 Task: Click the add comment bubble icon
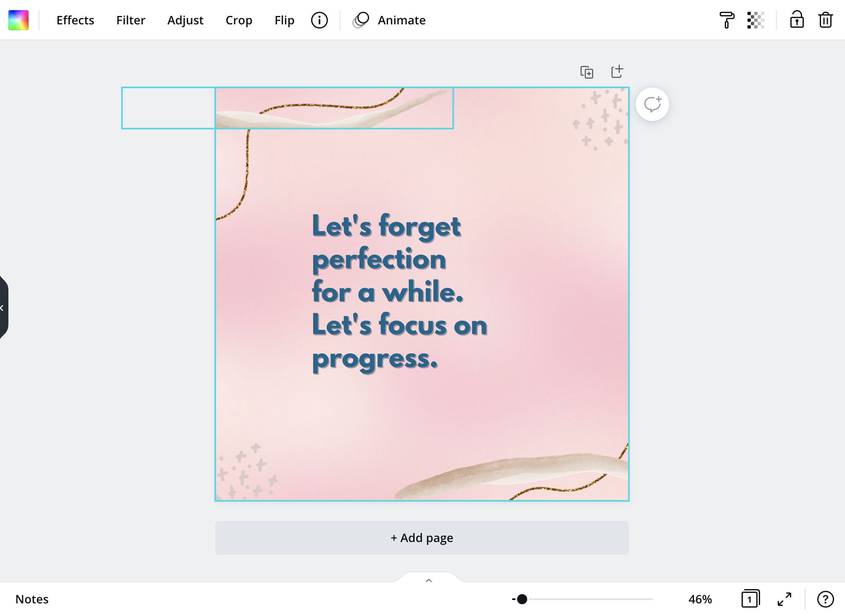click(x=652, y=104)
